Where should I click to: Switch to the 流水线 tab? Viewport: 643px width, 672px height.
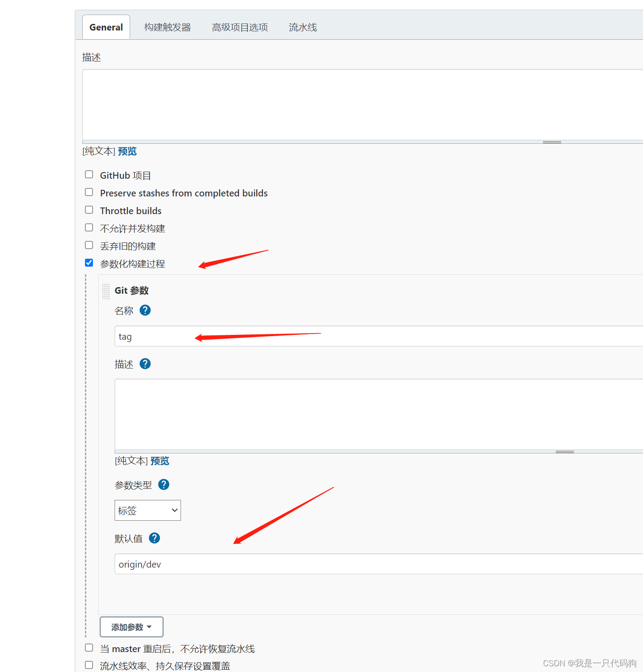pyautogui.click(x=302, y=27)
